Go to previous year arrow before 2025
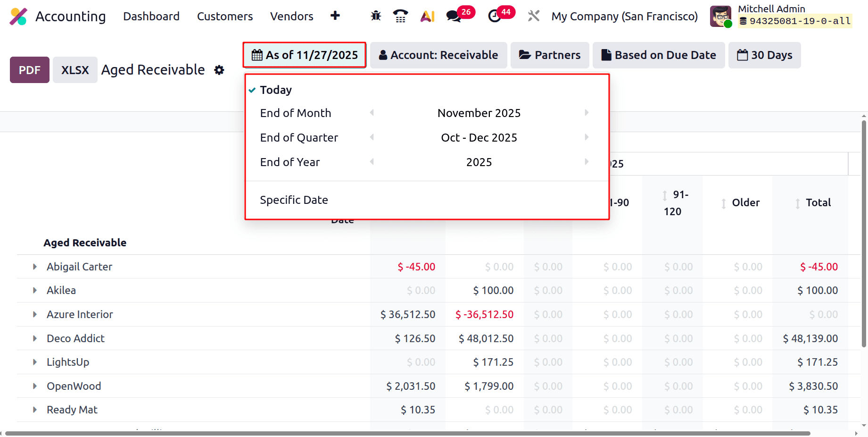This screenshot has height=437, width=868. [x=372, y=162]
